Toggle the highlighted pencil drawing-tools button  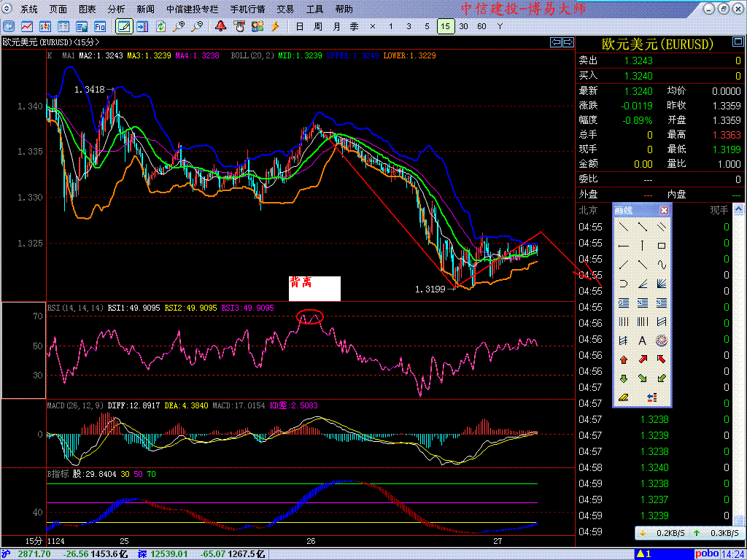pos(124,26)
